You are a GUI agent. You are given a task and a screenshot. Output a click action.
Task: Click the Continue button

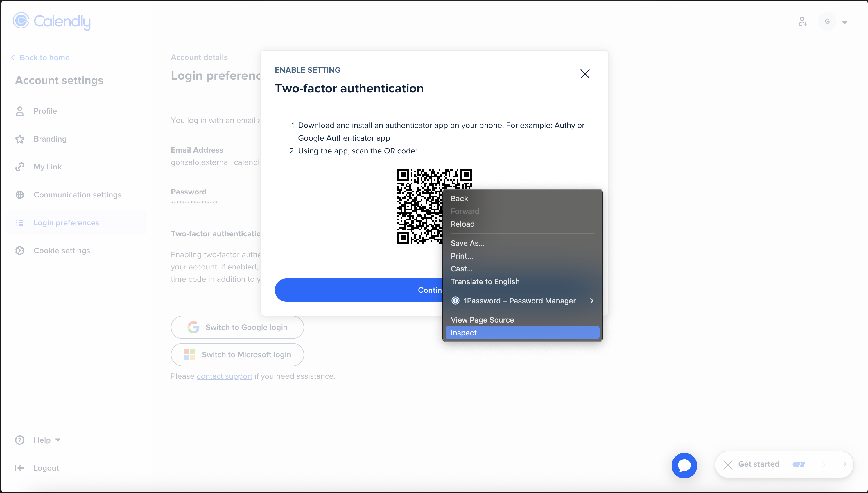pos(358,290)
